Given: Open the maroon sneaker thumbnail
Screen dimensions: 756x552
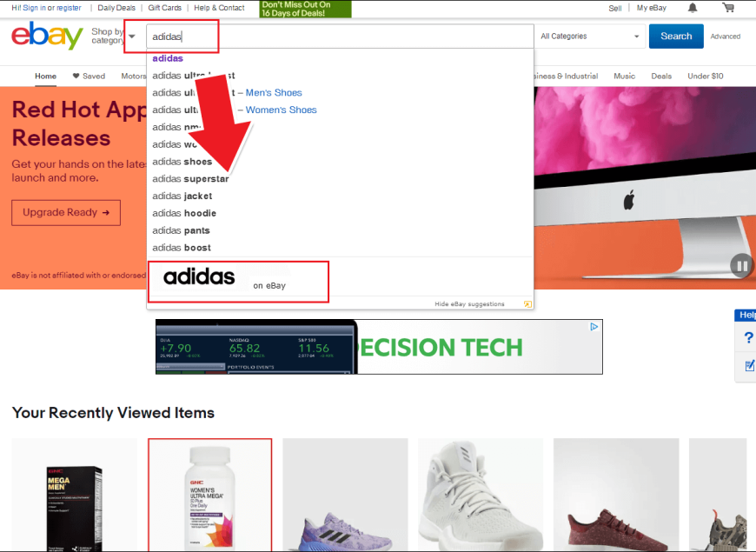Looking at the screenshot, I should click(x=616, y=495).
